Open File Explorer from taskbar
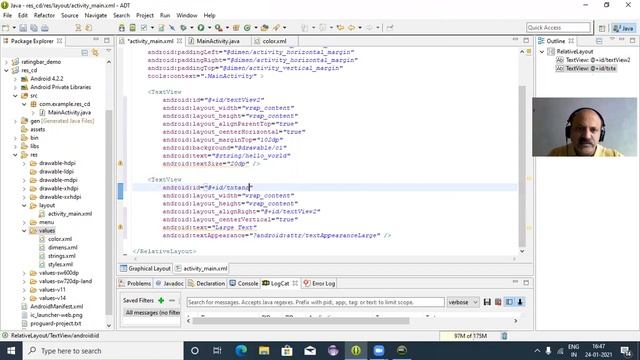 [264, 351]
